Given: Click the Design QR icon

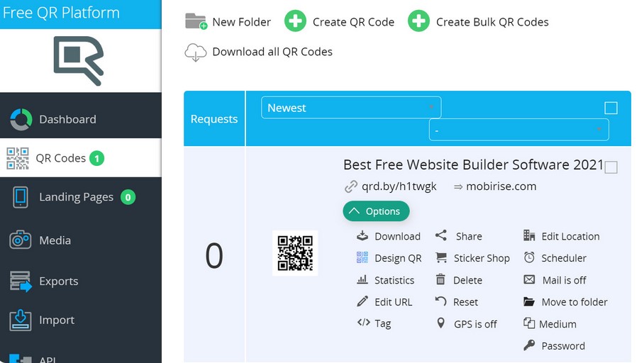Looking at the screenshot, I should click(362, 258).
